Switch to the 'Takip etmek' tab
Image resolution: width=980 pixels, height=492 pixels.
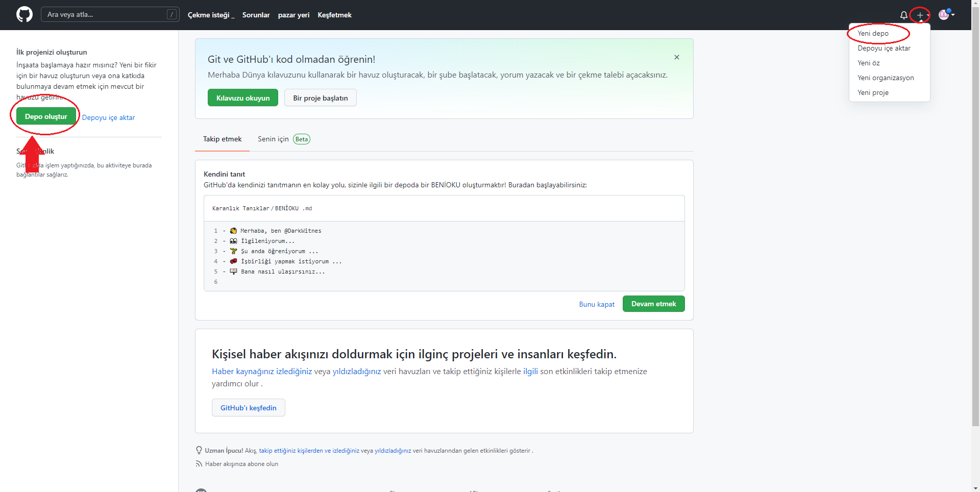(223, 139)
